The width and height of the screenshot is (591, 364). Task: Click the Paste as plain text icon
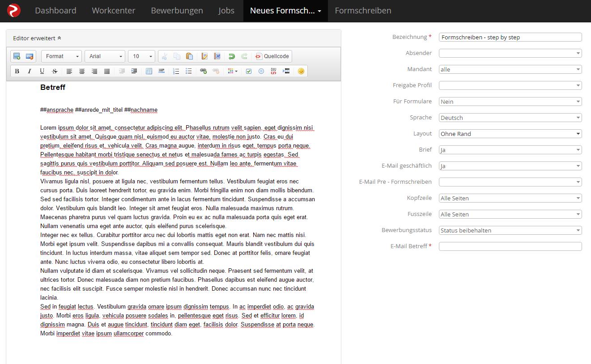point(204,56)
